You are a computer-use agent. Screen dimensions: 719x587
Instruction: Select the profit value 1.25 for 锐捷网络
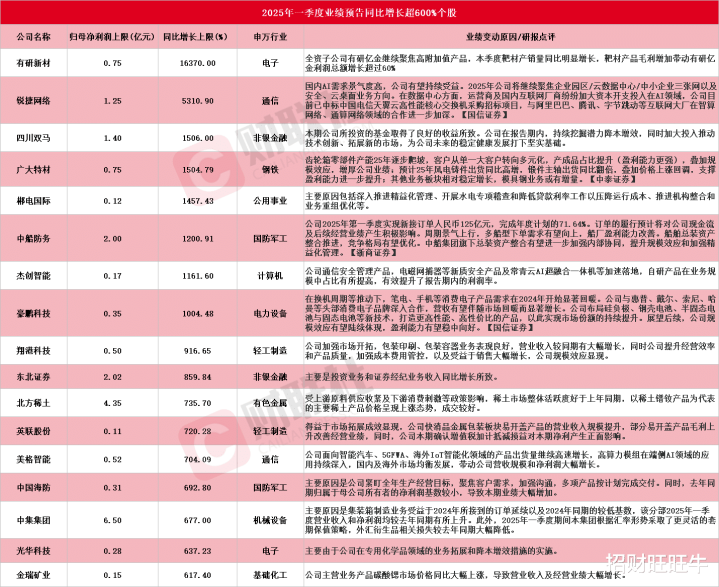[112, 100]
